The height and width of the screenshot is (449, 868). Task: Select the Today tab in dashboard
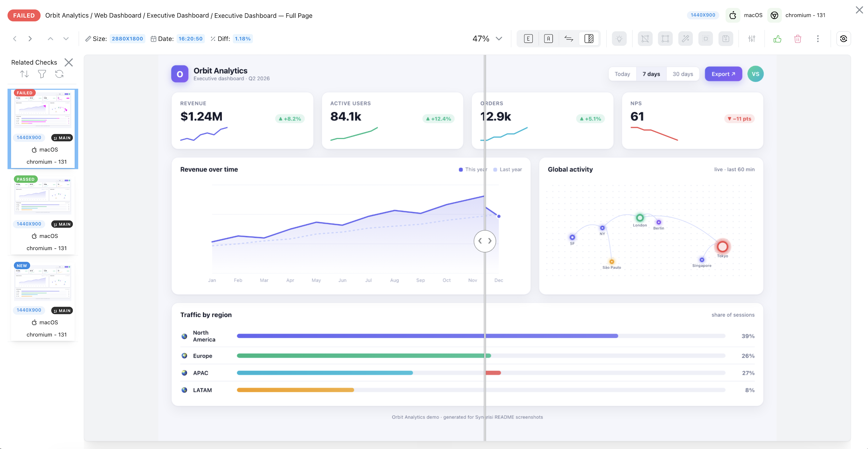coord(622,74)
